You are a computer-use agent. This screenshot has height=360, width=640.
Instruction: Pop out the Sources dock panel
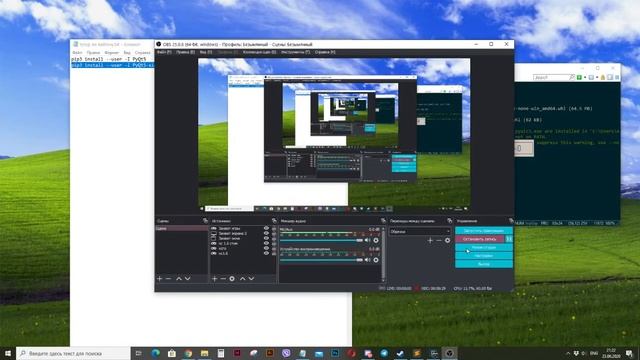pyautogui.click(x=274, y=221)
